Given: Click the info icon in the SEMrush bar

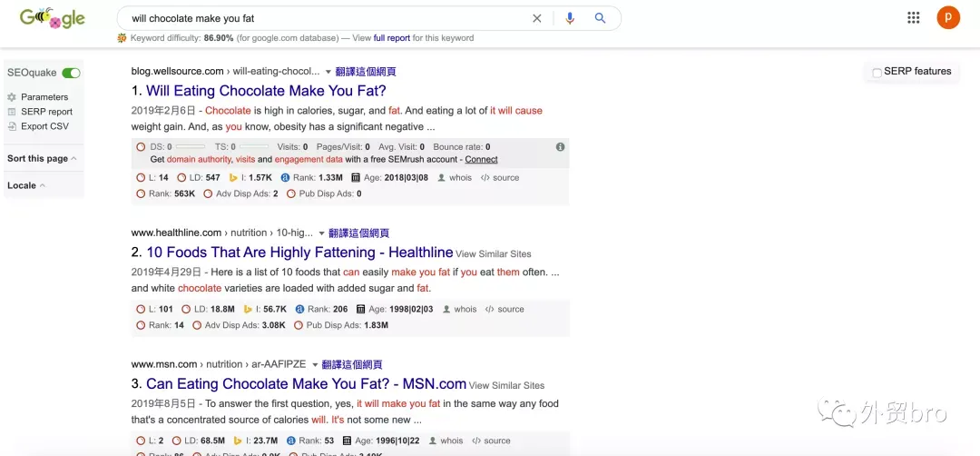Looking at the screenshot, I should pyautogui.click(x=560, y=147).
